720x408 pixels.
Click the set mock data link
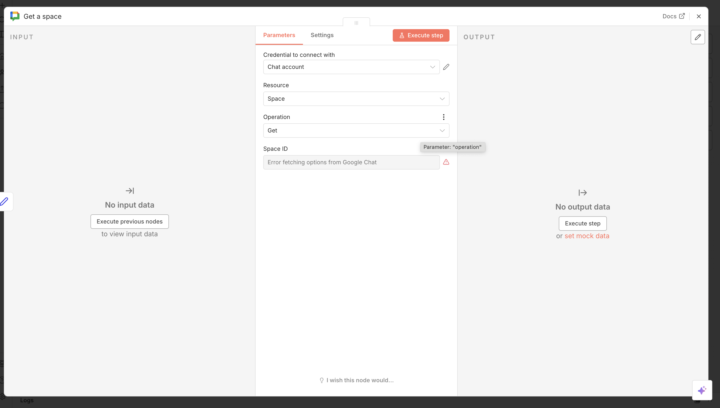tap(586, 236)
